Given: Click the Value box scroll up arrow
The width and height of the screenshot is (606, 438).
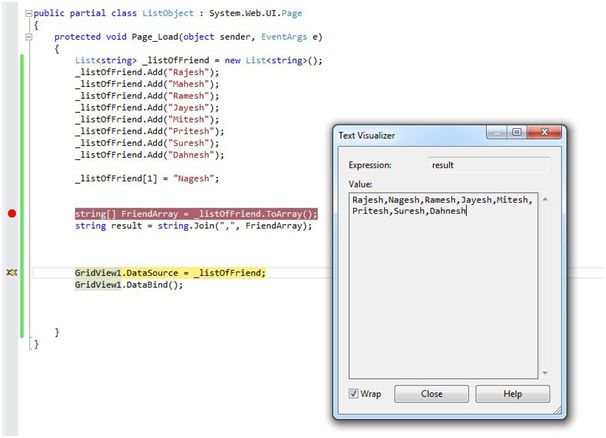Looking at the screenshot, I should tap(545, 199).
